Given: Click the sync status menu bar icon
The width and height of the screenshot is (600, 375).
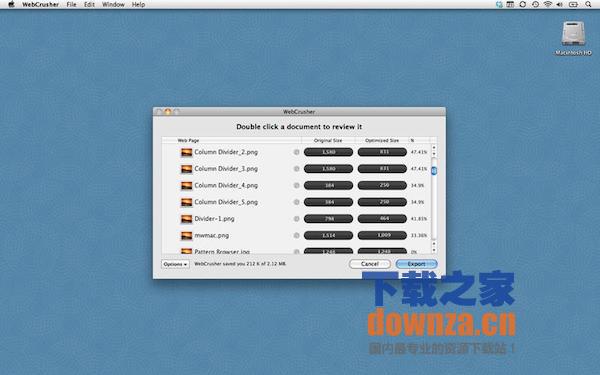Looking at the screenshot, I should (522, 4).
